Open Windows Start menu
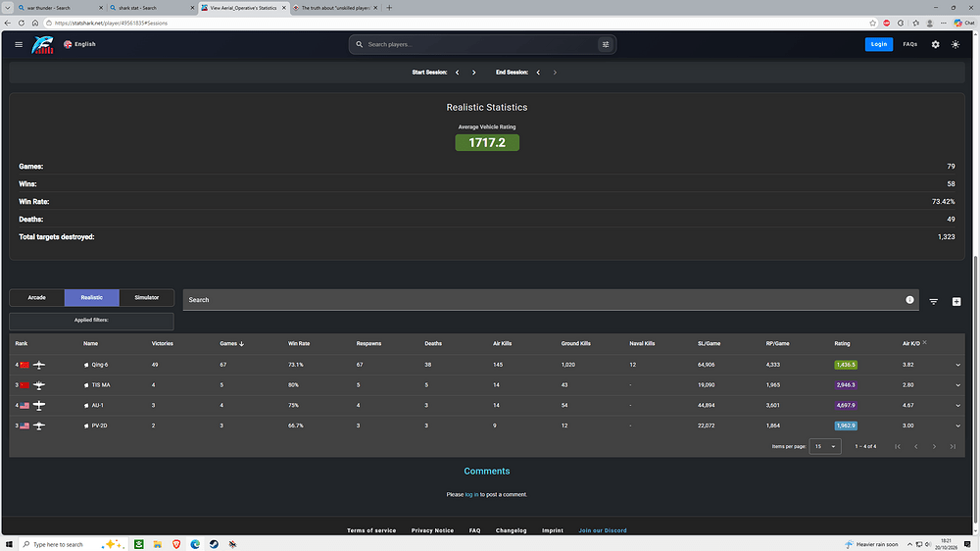Image resolution: width=980 pixels, height=551 pixels. [9, 544]
